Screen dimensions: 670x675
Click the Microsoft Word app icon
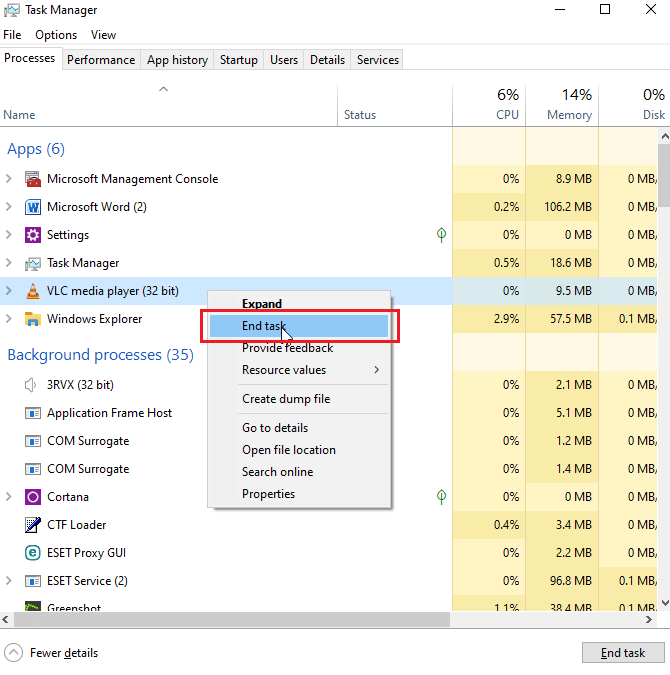(33, 207)
